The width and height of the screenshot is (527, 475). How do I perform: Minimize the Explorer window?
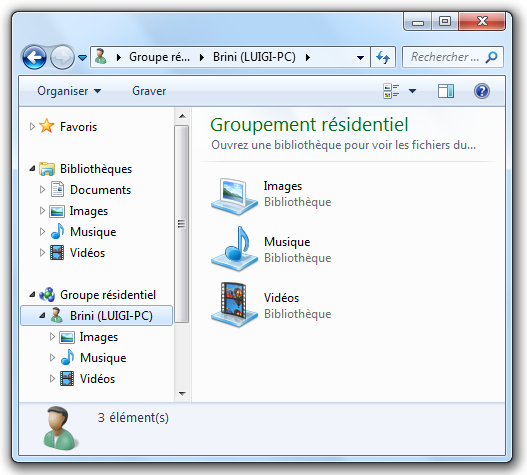418,22
